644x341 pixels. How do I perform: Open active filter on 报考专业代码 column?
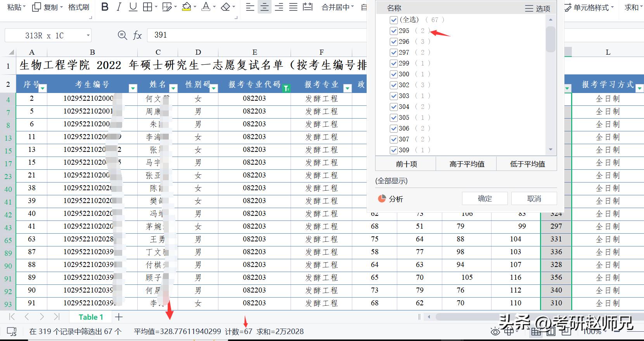[286, 88]
